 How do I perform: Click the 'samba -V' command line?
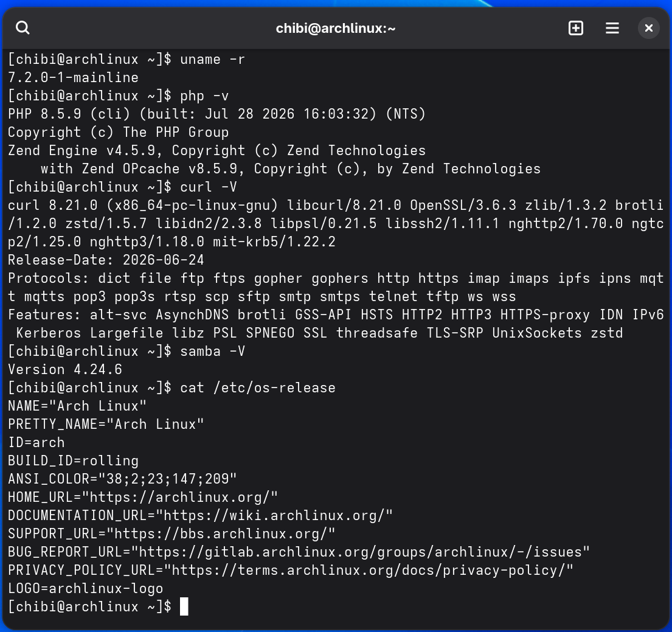point(126,351)
